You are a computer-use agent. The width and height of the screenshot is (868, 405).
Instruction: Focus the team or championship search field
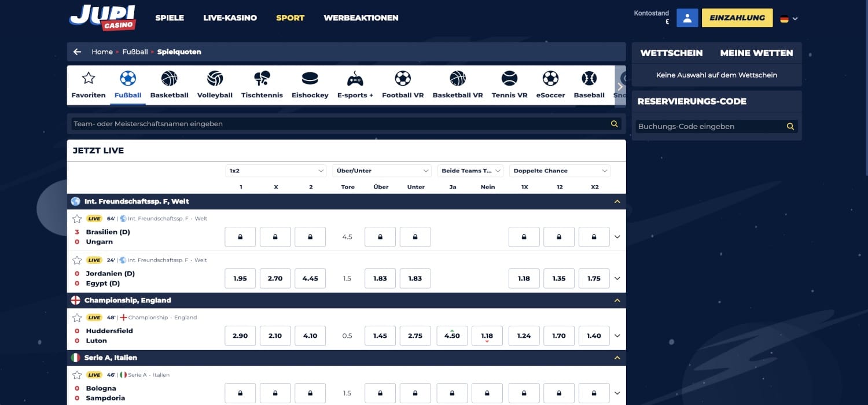(x=346, y=124)
